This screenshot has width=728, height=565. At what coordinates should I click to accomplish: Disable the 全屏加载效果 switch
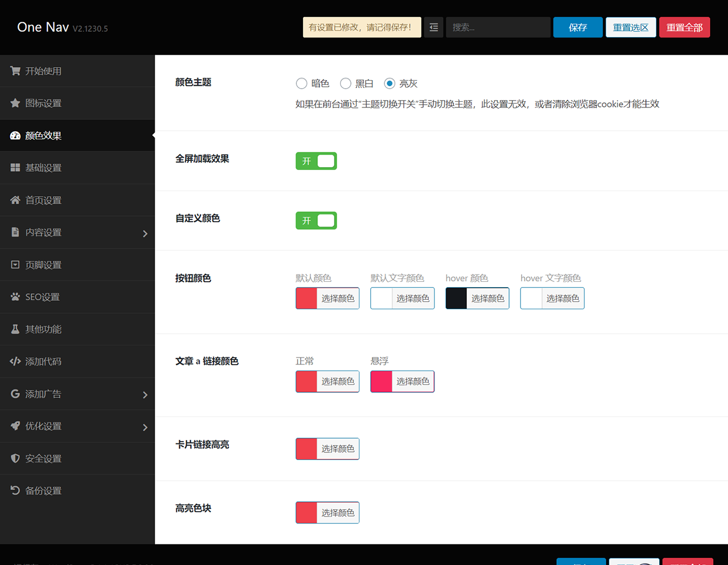pyautogui.click(x=316, y=161)
